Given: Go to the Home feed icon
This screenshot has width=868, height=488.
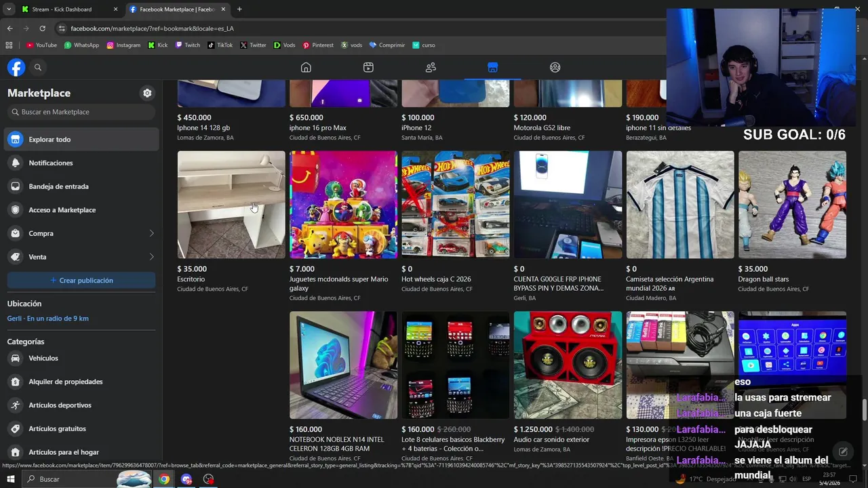Looking at the screenshot, I should point(306,67).
